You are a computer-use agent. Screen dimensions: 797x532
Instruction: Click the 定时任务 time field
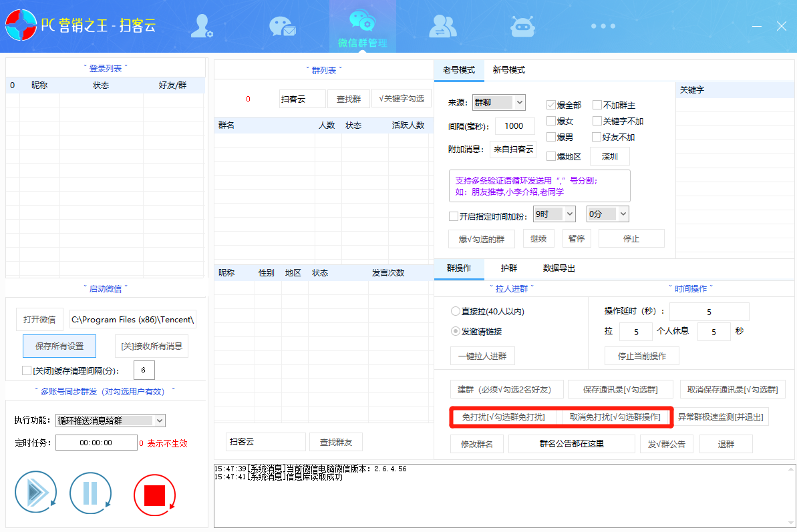pos(96,443)
